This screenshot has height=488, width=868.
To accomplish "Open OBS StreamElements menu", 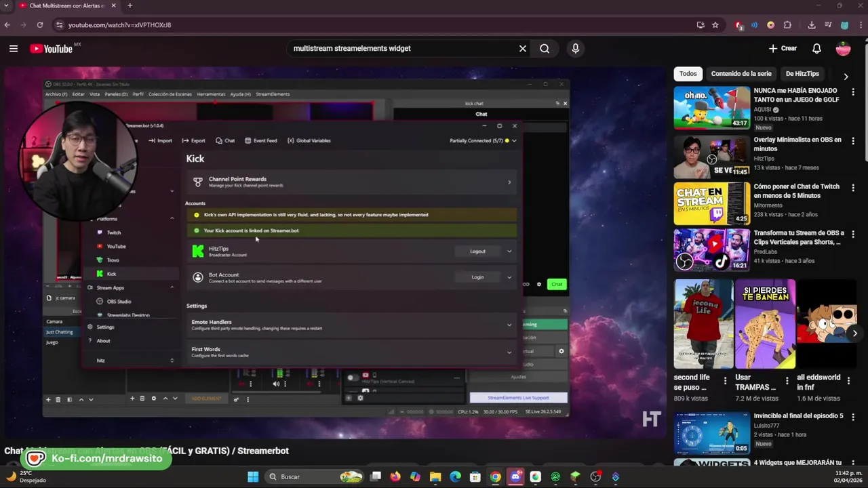I will [273, 94].
